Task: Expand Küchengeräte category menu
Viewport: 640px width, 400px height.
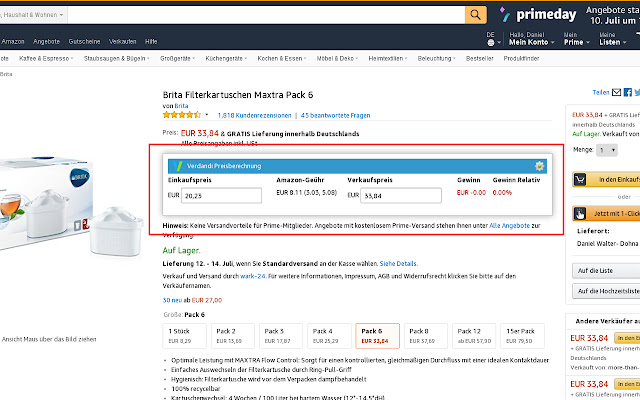Action: click(x=226, y=58)
